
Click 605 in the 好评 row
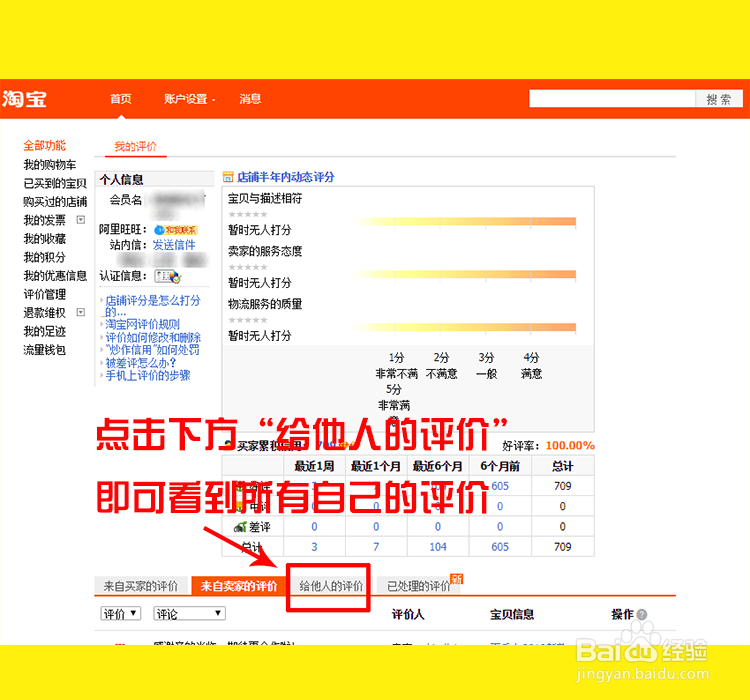[x=500, y=486]
